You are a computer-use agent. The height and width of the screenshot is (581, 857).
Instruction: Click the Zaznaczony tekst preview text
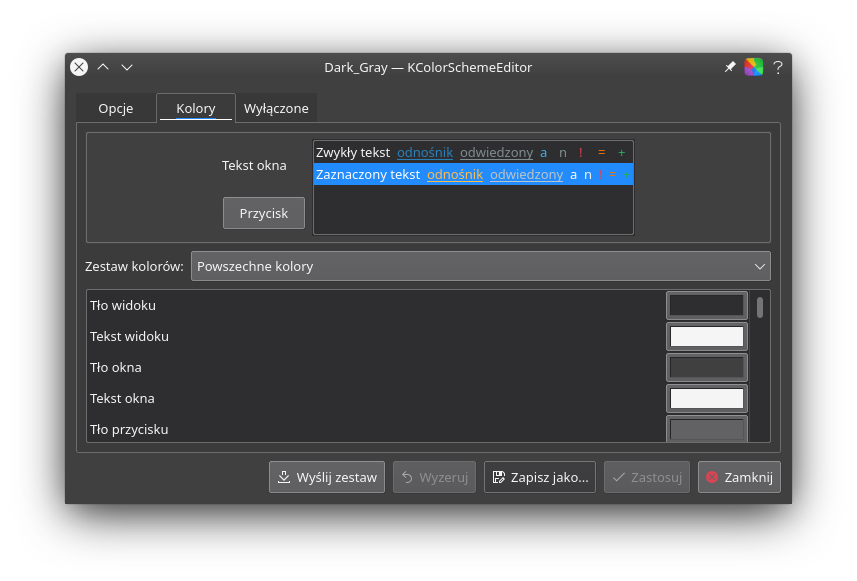(368, 174)
